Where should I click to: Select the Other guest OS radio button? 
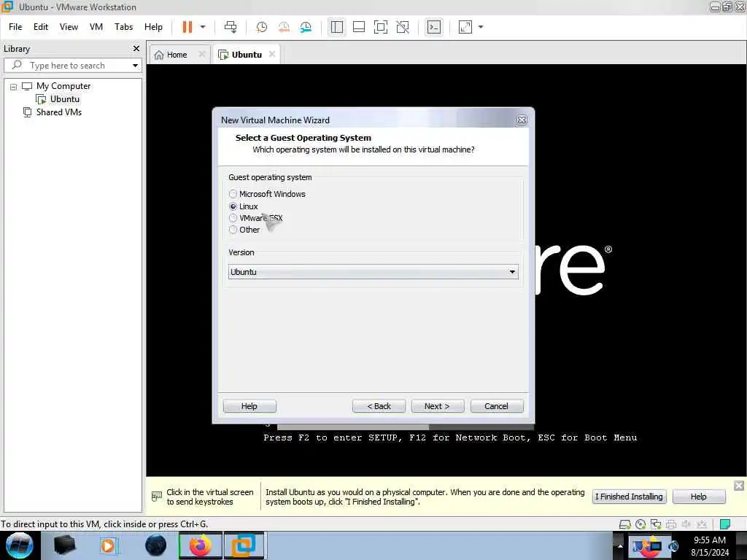click(x=233, y=230)
